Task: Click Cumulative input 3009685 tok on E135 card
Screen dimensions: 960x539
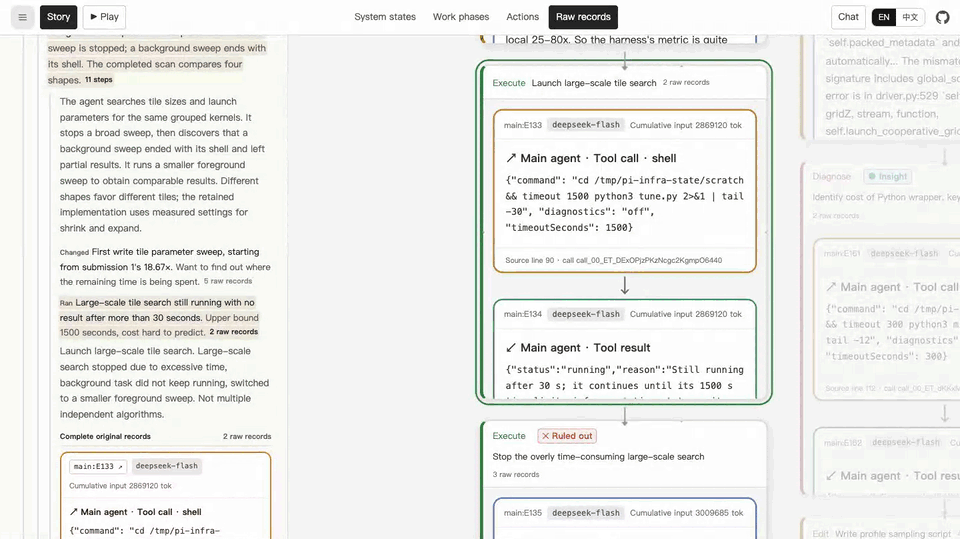Action: [686, 513]
